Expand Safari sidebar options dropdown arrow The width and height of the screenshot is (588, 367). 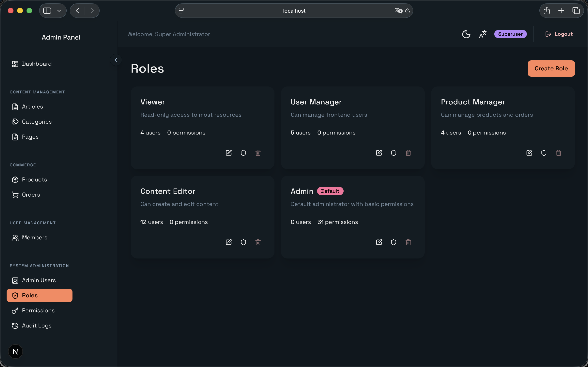coord(59,11)
